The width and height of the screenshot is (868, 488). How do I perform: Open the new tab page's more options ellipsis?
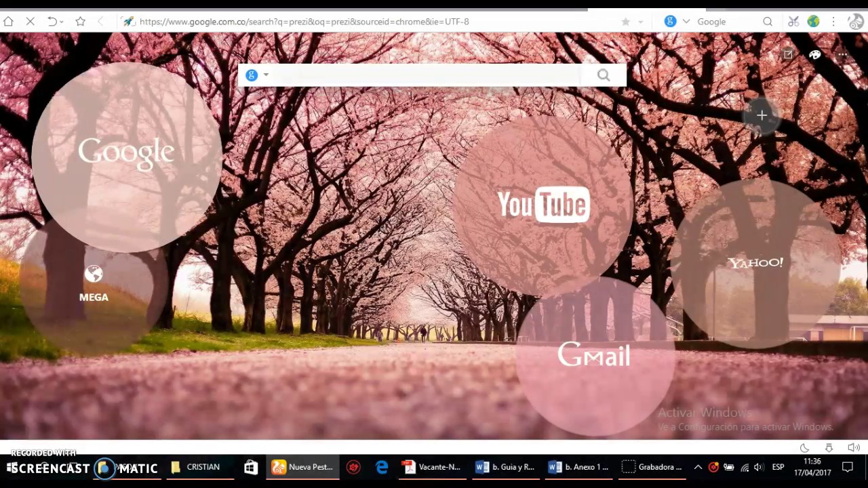[842, 55]
